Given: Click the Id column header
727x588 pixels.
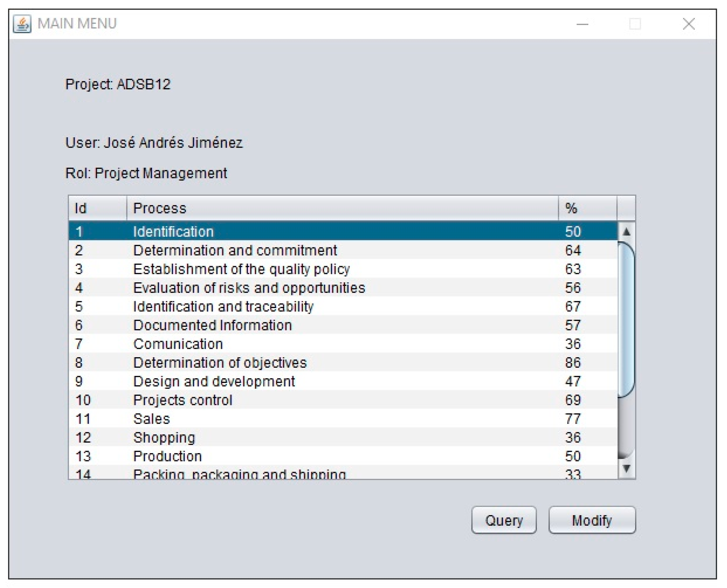Looking at the screenshot, I should pos(97,208).
